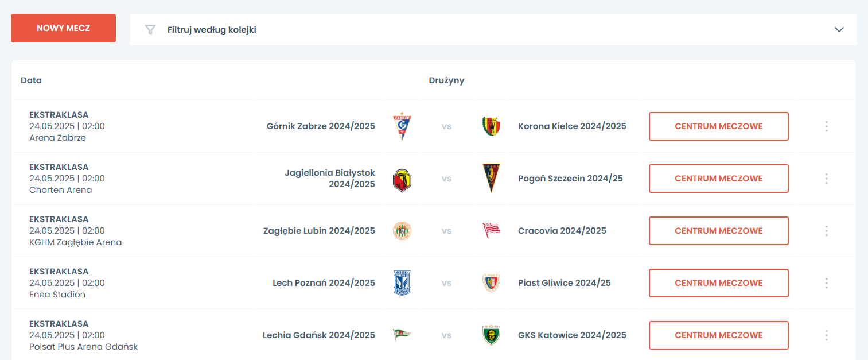Image resolution: width=868 pixels, height=360 pixels.
Task: Click the Lech Poznań club crest
Action: [x=402, y=283]
